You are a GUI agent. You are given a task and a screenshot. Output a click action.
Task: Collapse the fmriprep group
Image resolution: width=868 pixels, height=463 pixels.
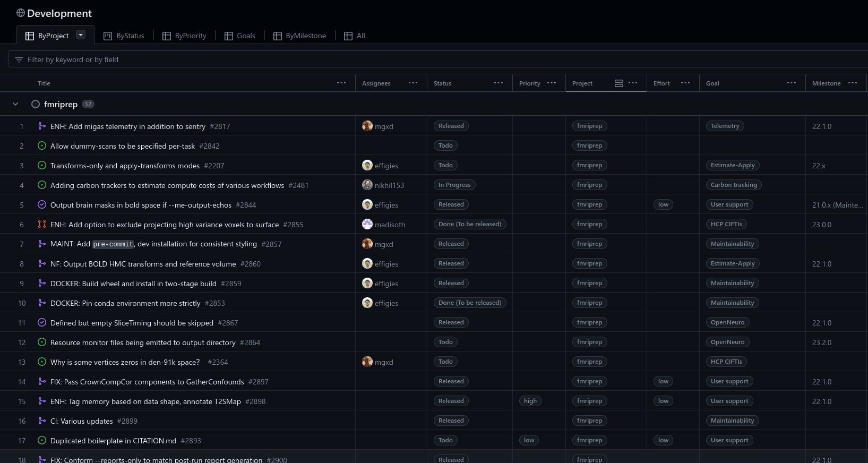click(x=15, y=104)
